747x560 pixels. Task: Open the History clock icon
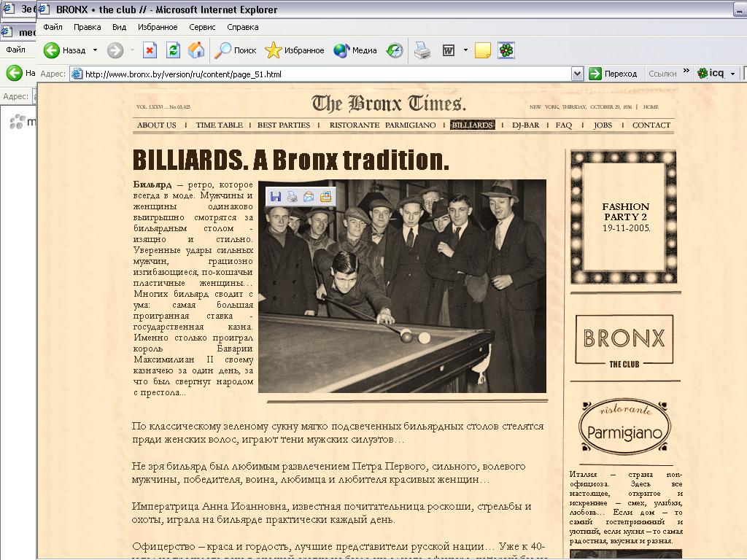point(395,50)
